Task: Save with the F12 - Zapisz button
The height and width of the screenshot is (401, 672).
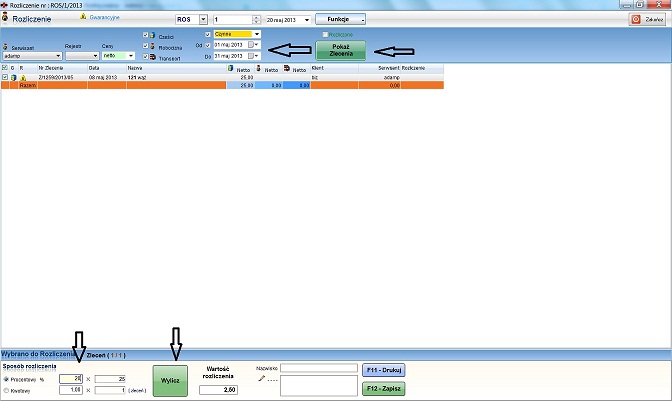Action: click(x=384, y=389)
